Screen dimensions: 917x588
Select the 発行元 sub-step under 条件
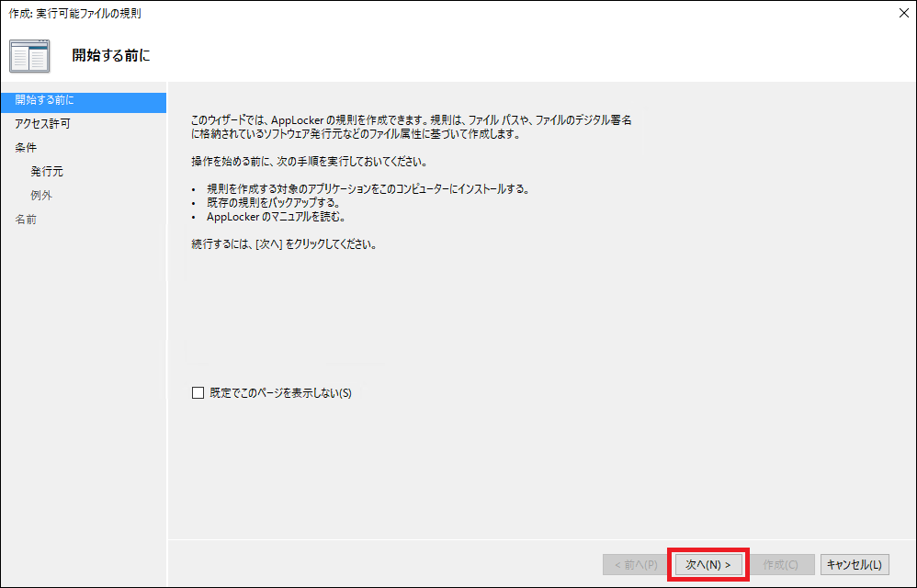47,172
